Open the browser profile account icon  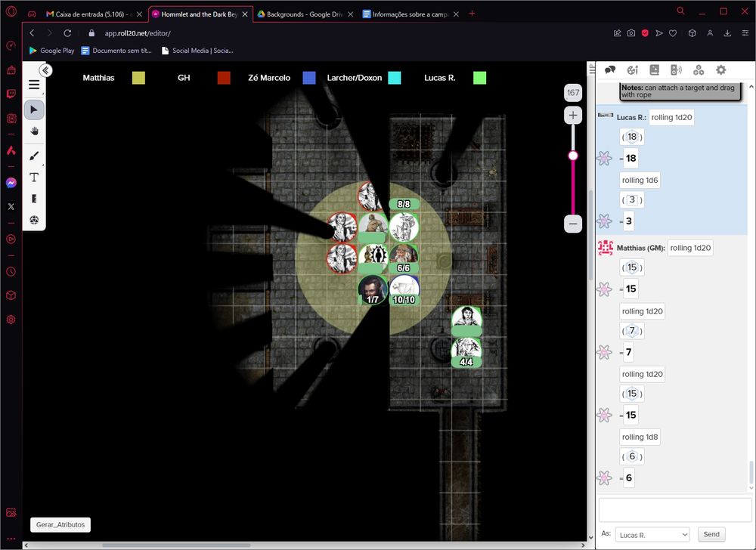pyautogui.click(x=710, y=32)
